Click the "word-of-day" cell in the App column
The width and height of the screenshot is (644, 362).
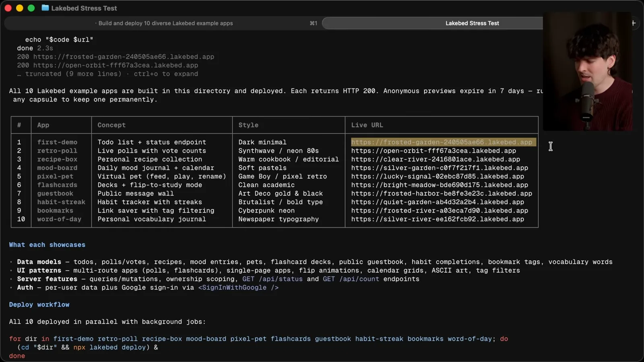59,219
